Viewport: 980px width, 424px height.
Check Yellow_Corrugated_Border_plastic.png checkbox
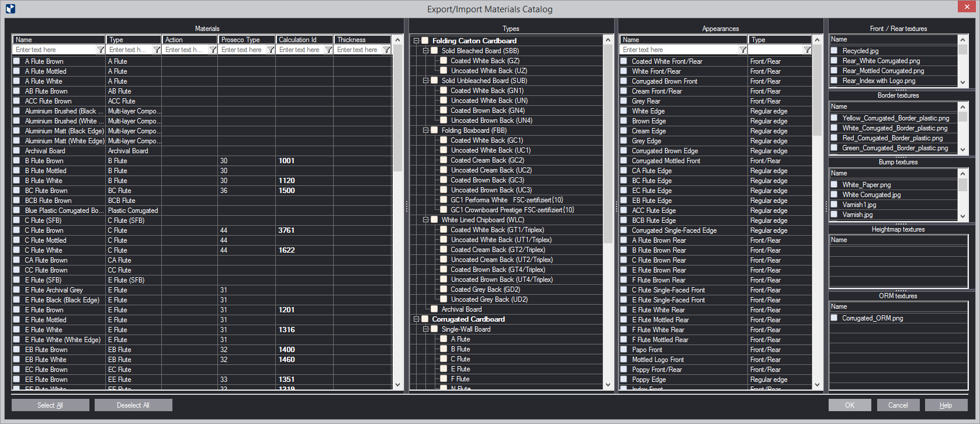pyautogui.click(x=834, y=118)
